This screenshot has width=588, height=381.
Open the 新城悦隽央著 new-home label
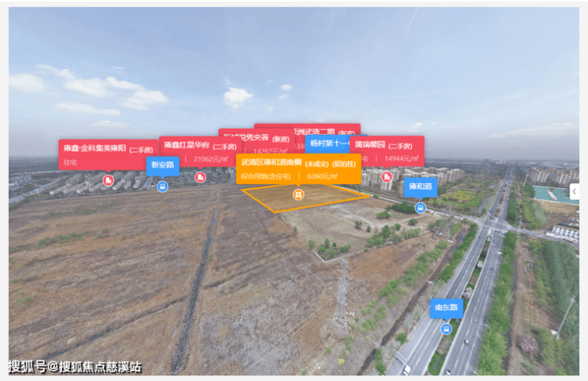click(257, 141)
